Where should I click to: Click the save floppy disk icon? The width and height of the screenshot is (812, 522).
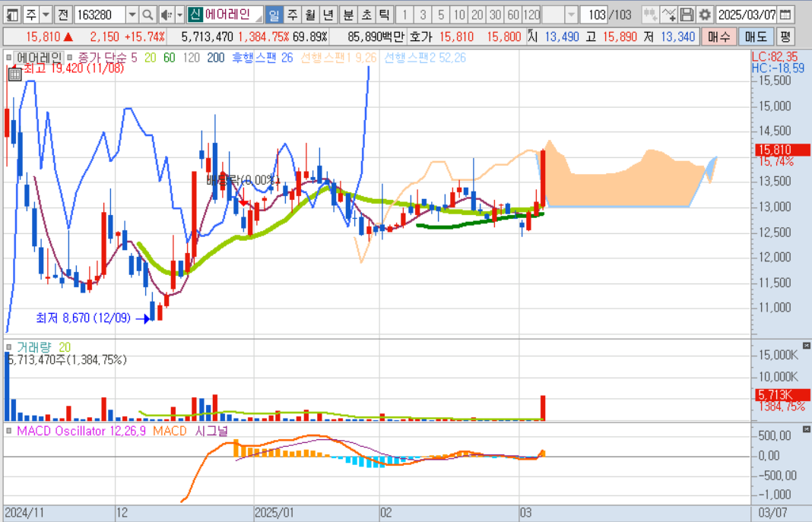pos(687,14)
